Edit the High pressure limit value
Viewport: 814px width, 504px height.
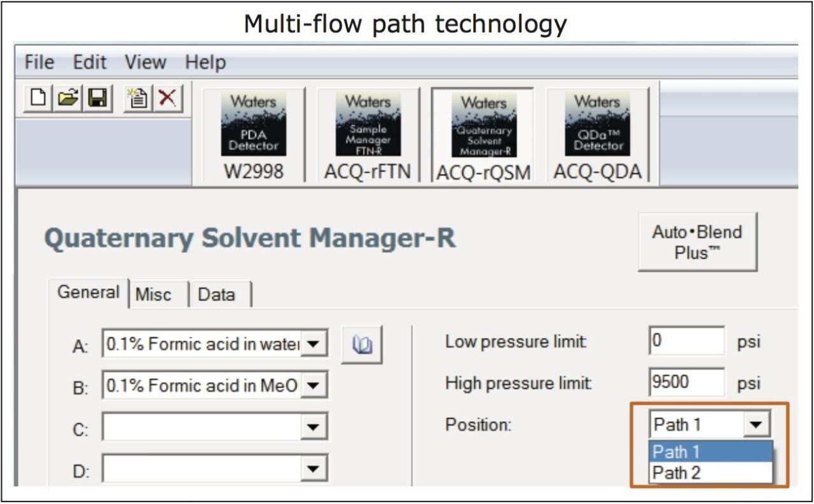click(x=685, y=383)
